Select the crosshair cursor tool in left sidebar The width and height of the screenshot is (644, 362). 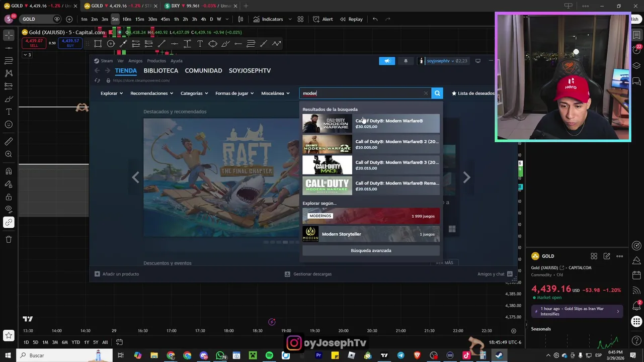coord(9,35)
